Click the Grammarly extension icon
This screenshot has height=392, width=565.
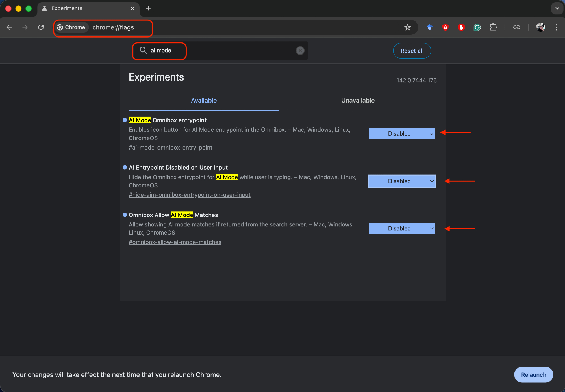[x=477, y=27]
